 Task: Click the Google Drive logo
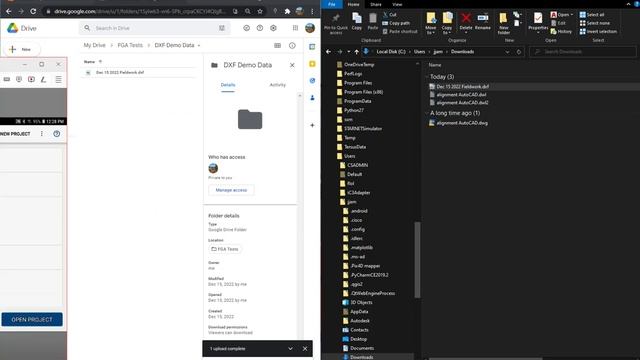tap(13, 28)
